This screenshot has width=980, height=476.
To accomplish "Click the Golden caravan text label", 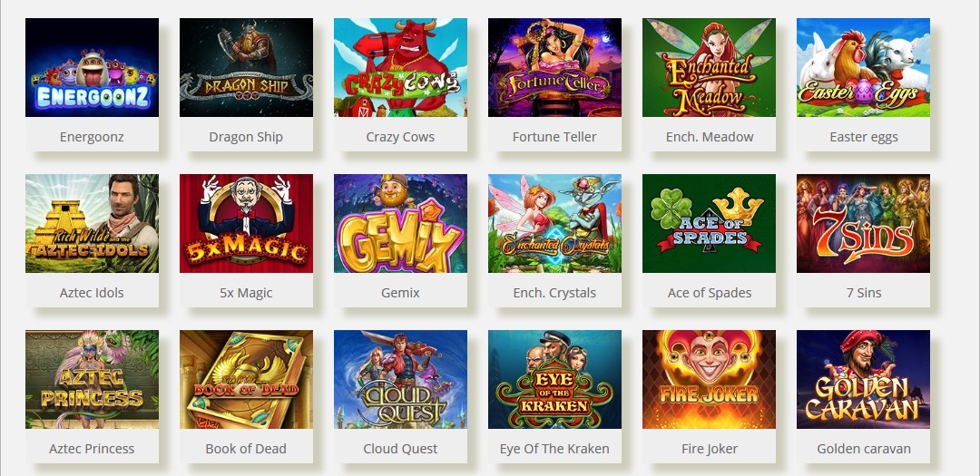I will point(864,449).
